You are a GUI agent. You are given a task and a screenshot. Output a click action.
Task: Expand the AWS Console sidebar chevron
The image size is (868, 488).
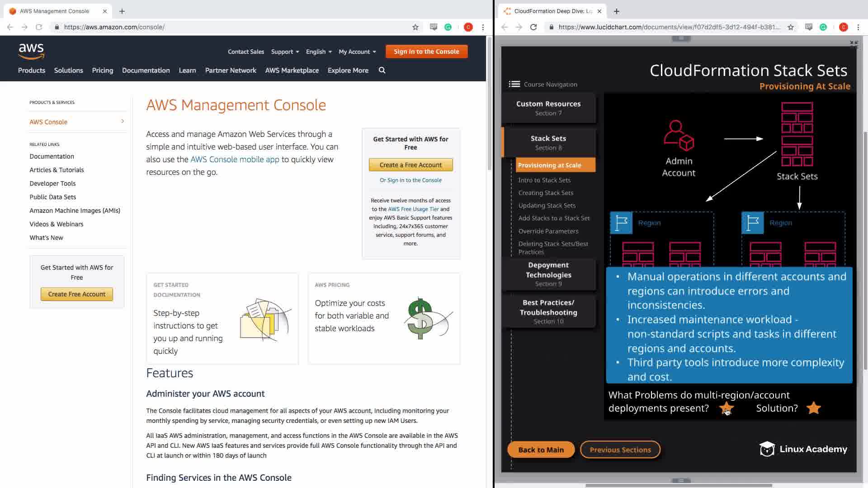(123, 121)
